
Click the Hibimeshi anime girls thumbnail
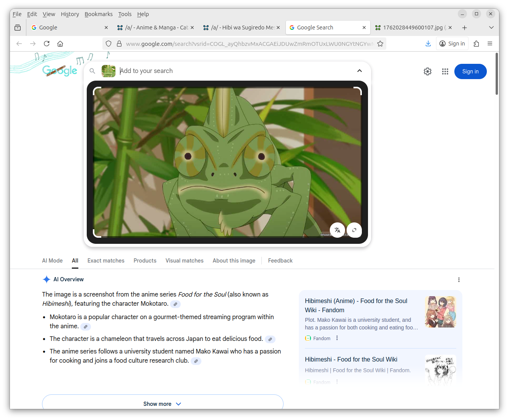(441, 312)
